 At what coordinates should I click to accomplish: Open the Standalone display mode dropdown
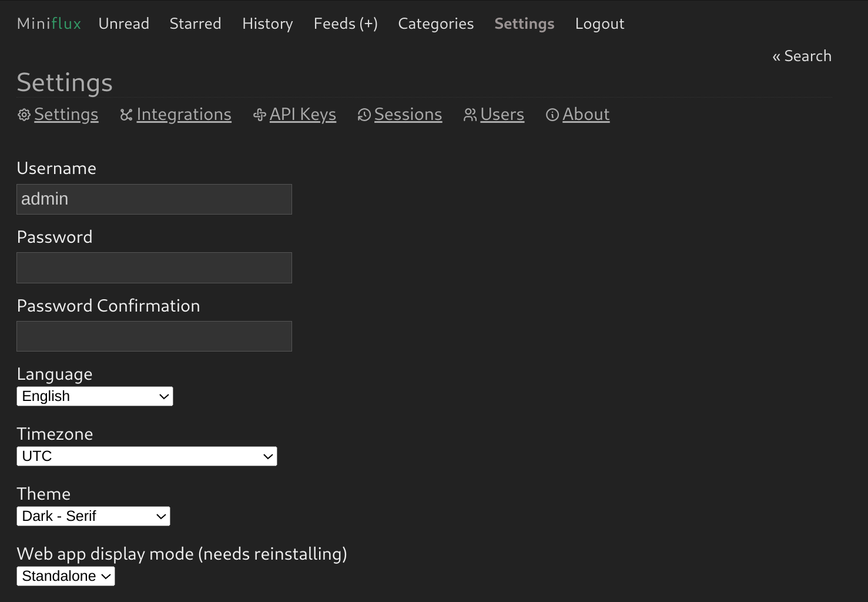66,576
